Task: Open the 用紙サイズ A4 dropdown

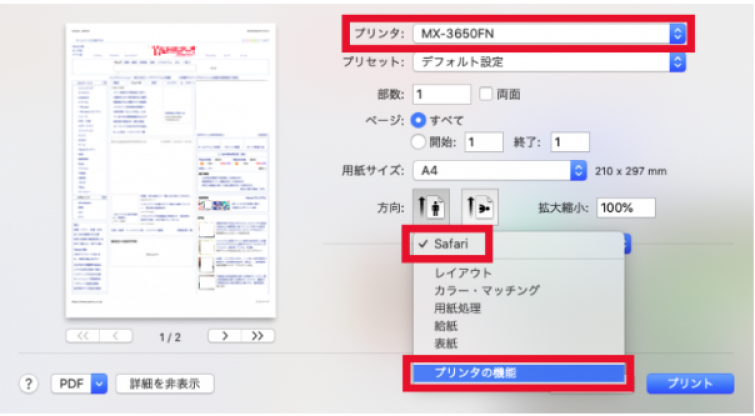Action: click(x=500, y=170)
